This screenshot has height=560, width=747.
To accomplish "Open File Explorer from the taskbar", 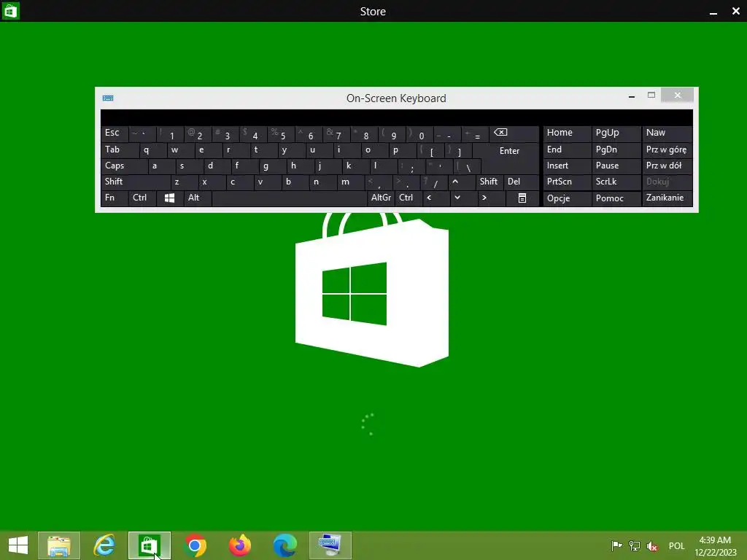I will tap(59, 545).
